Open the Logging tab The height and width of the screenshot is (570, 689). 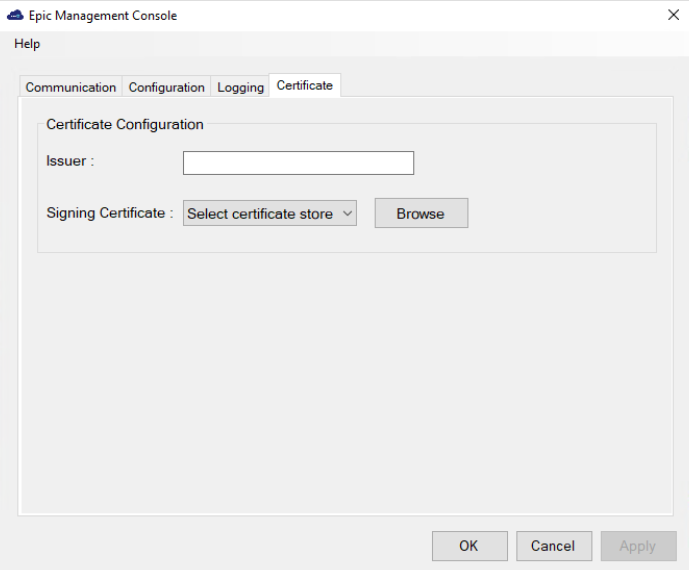click(240, 87)
